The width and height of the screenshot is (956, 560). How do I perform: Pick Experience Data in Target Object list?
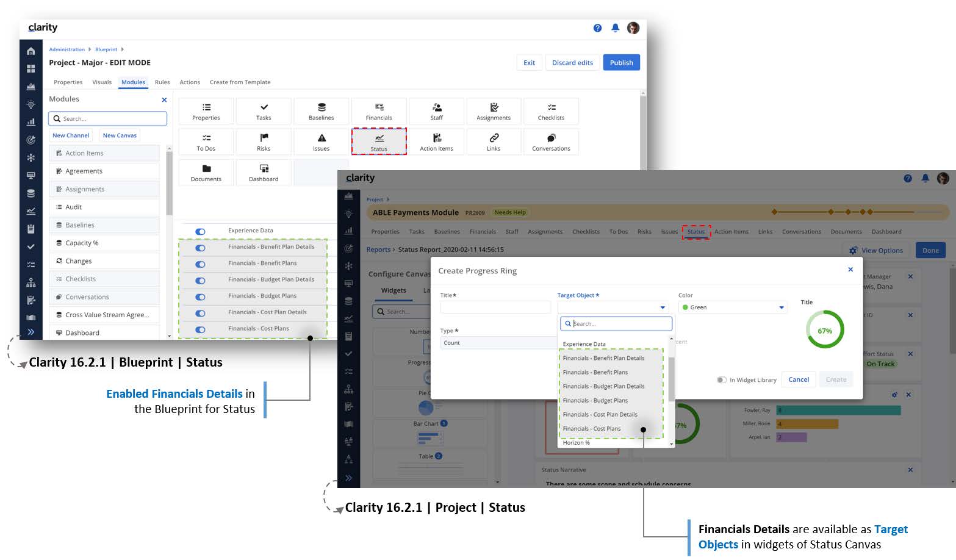pos(584,344)
